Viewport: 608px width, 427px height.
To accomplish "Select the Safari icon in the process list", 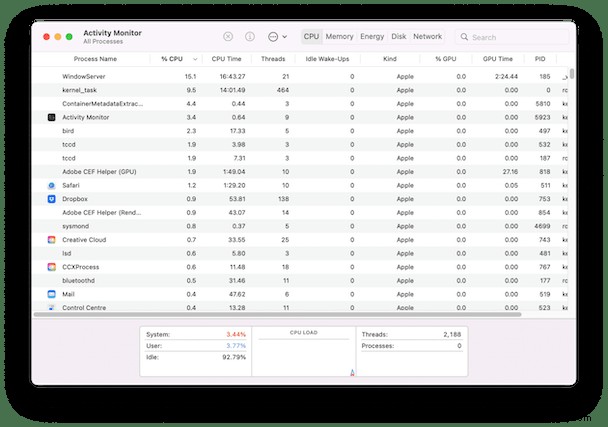I will click(x=51, y=185).
